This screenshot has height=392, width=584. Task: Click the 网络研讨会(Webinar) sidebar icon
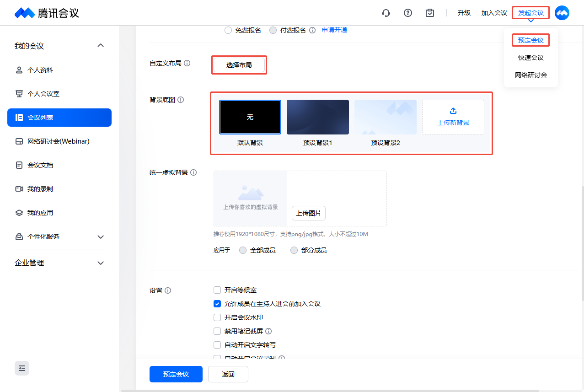[x=19, y=141]
